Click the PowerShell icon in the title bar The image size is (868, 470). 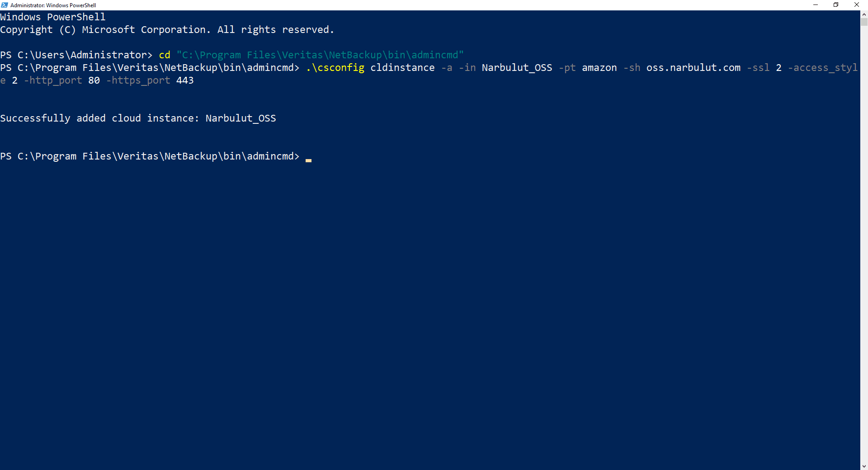click(x=5, y=5)
